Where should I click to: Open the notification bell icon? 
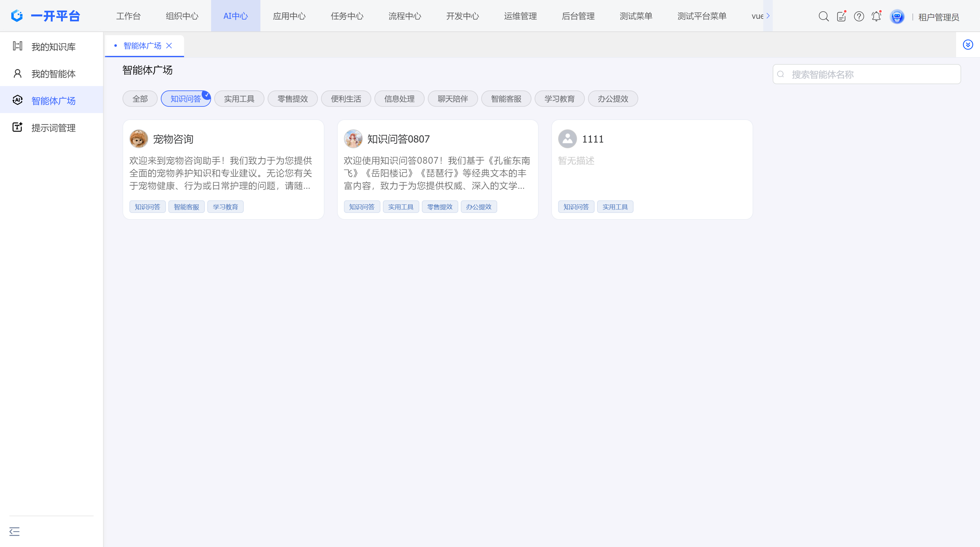876,16
